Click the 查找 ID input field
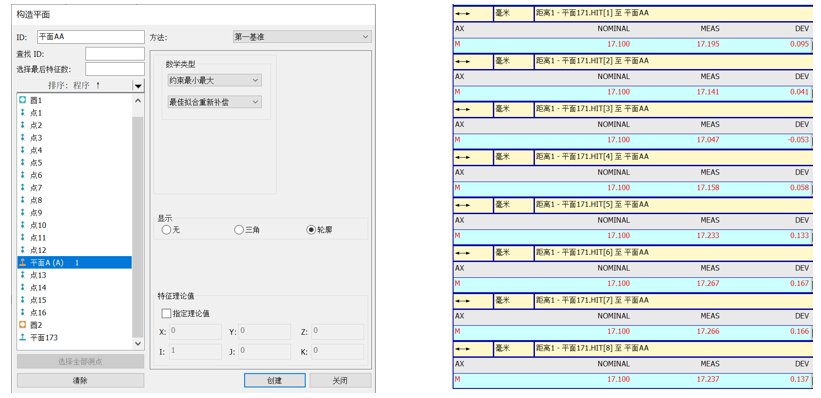Screen dimensions: 821x398 115,54
